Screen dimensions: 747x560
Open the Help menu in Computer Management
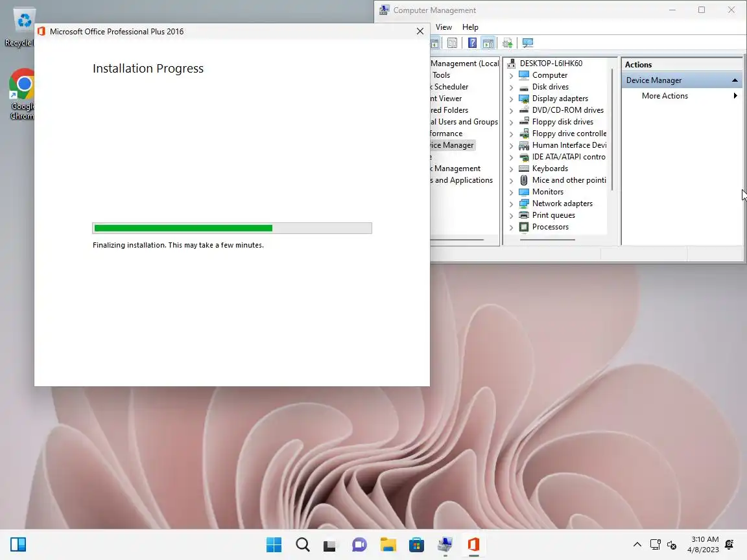click(x=470, y=27)
